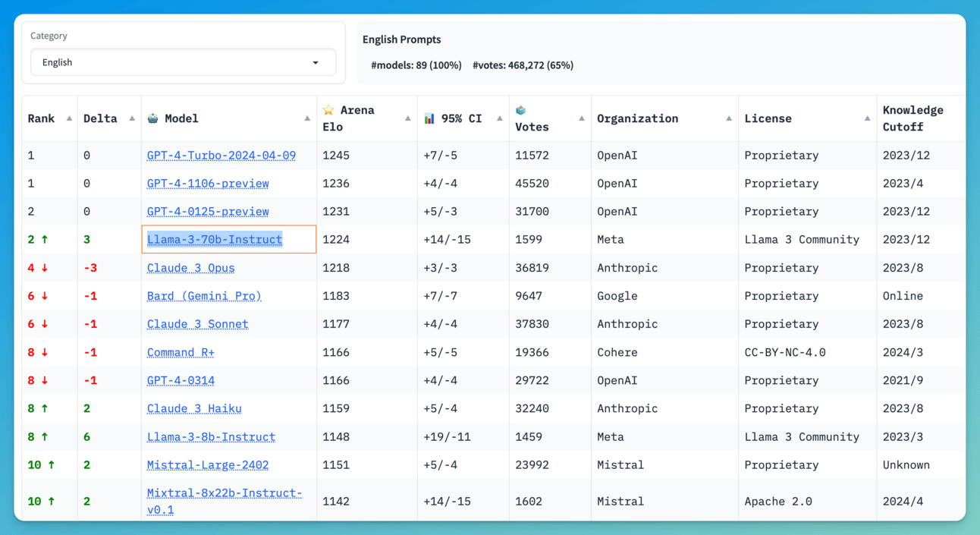Screen dimensions: 980x535
Task: Click the confidence interval +19/-11
Action: pos(447,437)
